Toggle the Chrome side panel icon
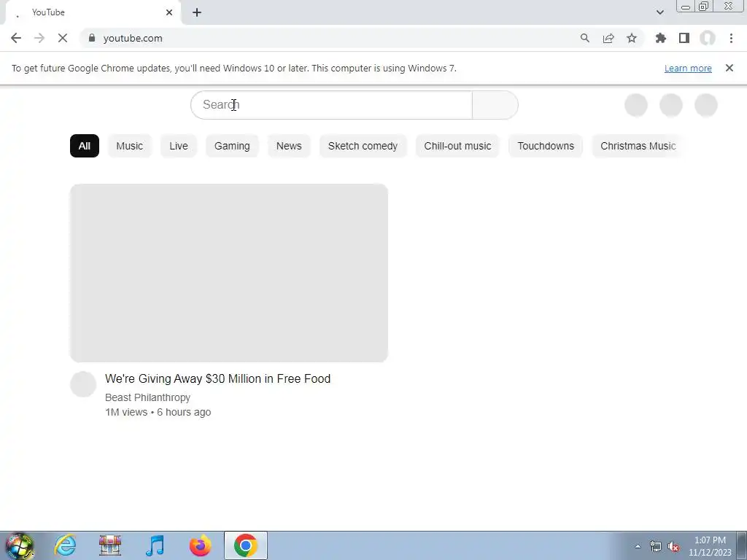Screen dimensions: 747x560 [x=684, y=38]
